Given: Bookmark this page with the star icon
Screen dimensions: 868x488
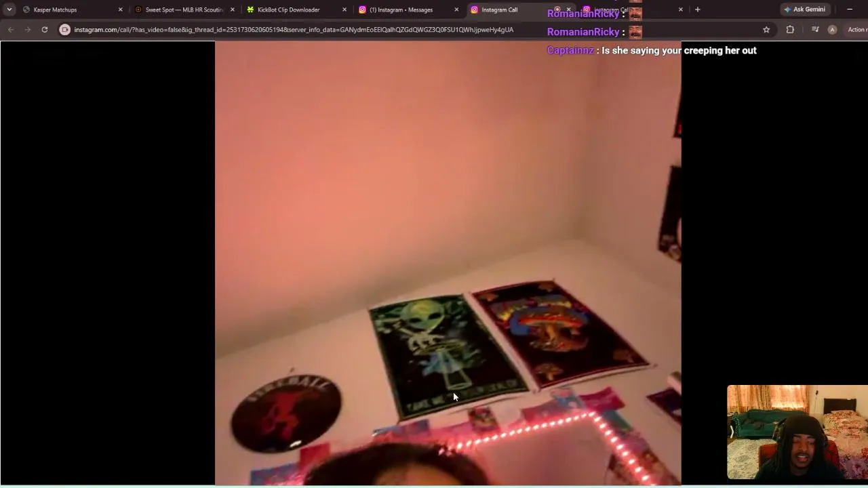Looking at the screenshot, I should pos(766,30).
